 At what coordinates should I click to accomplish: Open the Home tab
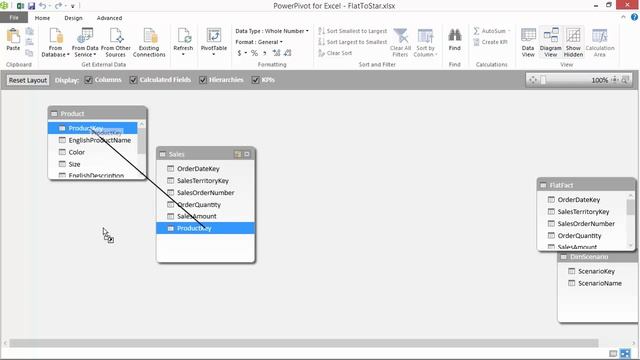[x=42, y=18]
